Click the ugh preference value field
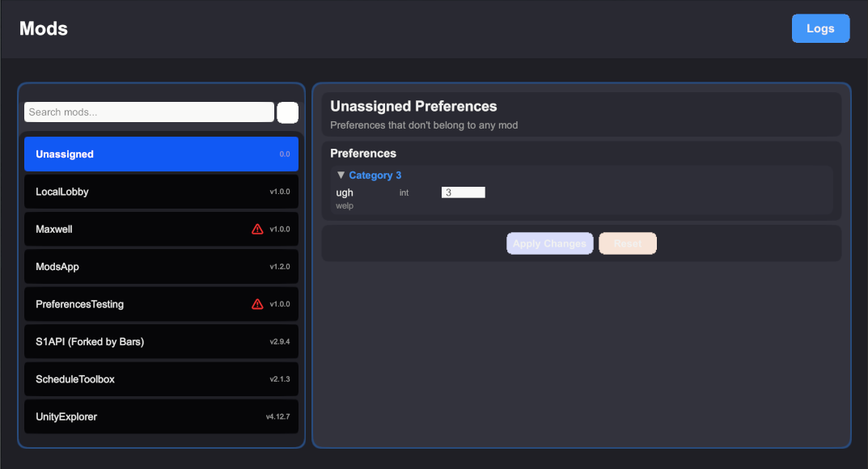This screenshot has height=469, width=868. (x=463, y=192)
